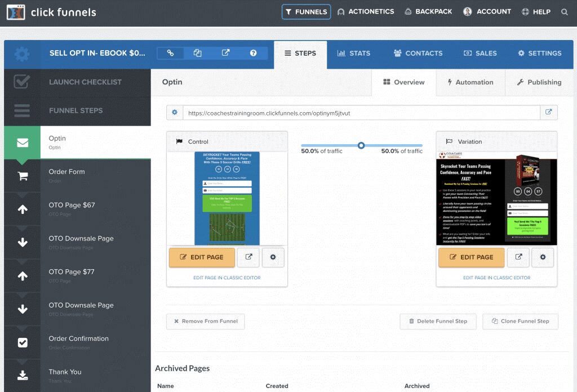Click up arrow icon for OTO Page $77

point(23,276)
